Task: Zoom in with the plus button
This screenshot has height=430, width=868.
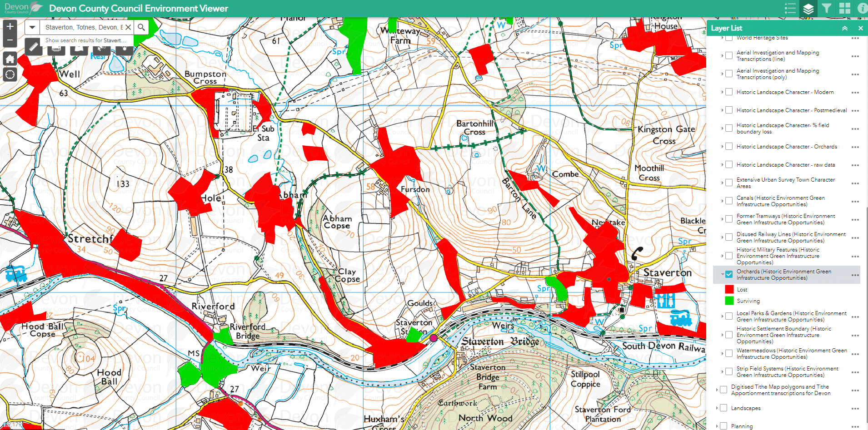Action: (x=10, y=26)
